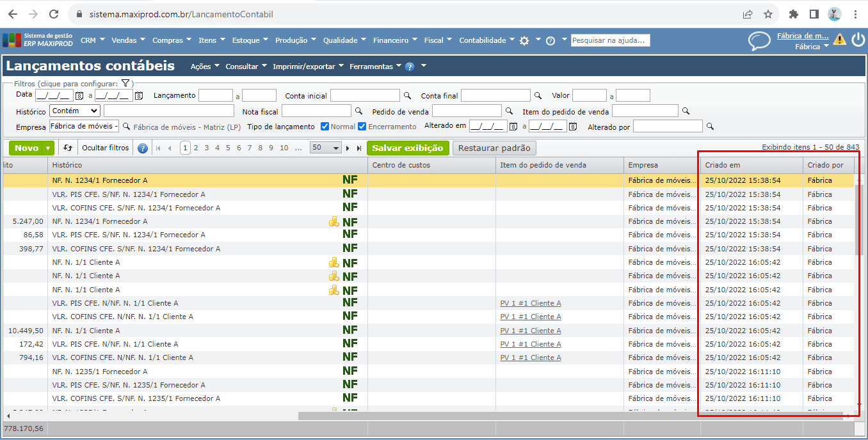This screenshot has height=440, width=868.
Task: Sort by the Criado em column header
Action: [x=751, y=166]
